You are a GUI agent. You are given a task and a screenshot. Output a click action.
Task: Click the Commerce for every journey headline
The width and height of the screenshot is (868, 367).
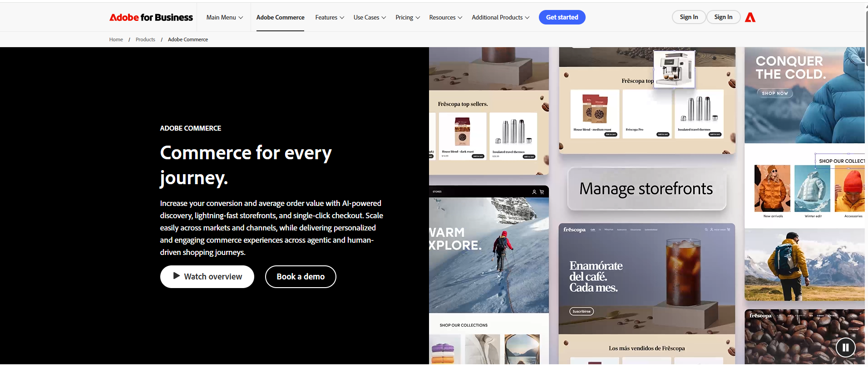[x=246, y=165]
